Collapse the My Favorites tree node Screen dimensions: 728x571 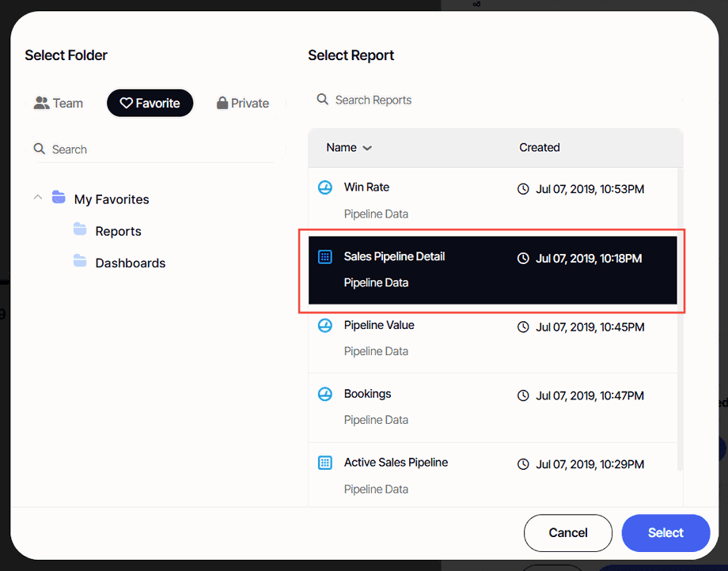tap(38, 198)
